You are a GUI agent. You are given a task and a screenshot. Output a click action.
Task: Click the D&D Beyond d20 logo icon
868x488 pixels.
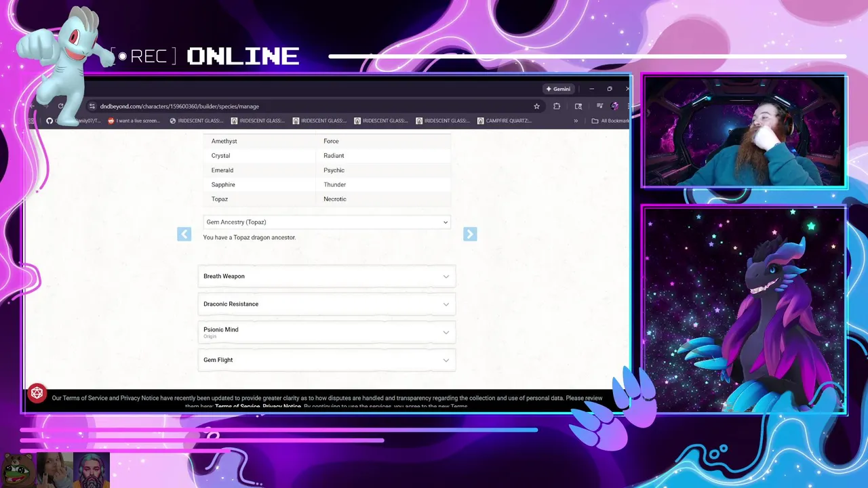[37, 394]
